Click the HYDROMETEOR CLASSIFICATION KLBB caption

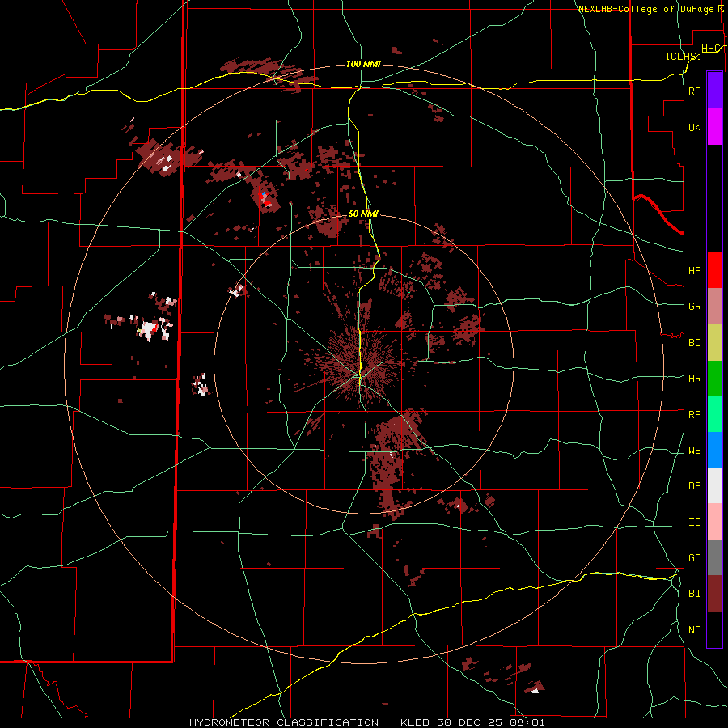366,722
